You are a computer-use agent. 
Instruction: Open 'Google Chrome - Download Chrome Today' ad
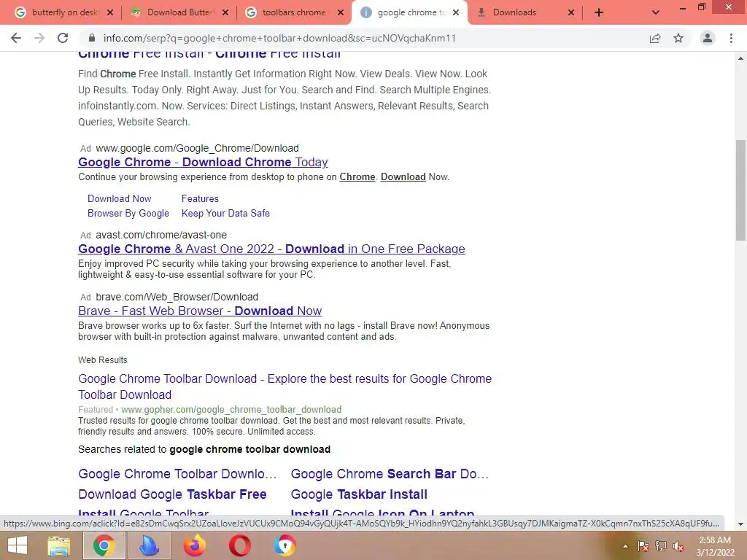tap(203, 162)
